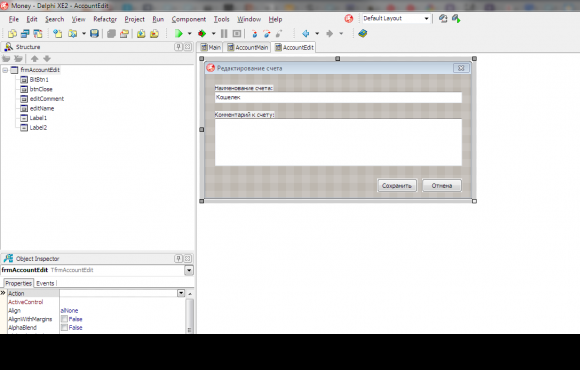Click the blue Back navigation arrow

coord(306,34)
